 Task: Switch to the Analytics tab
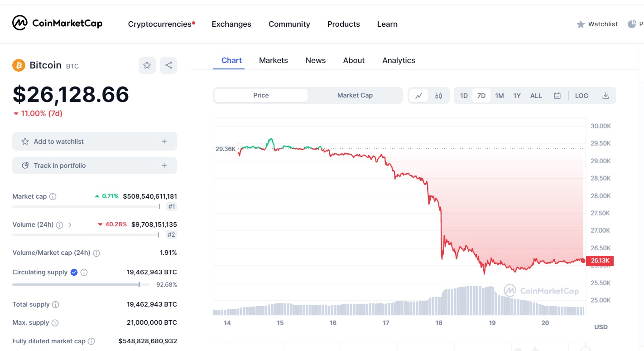399,60
